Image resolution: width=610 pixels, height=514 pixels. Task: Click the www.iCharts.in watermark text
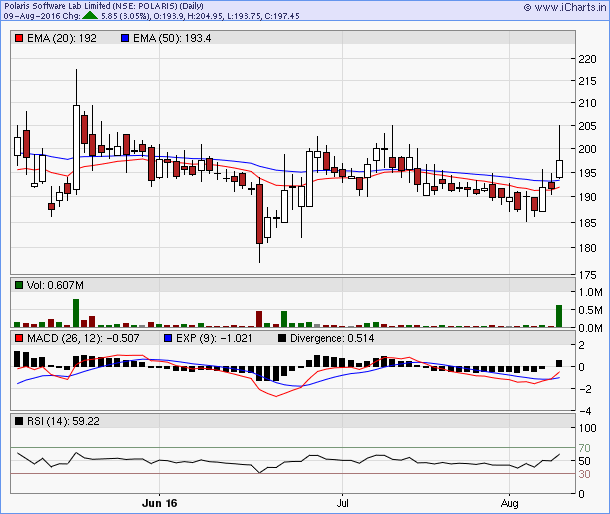[x=570, y=7]
